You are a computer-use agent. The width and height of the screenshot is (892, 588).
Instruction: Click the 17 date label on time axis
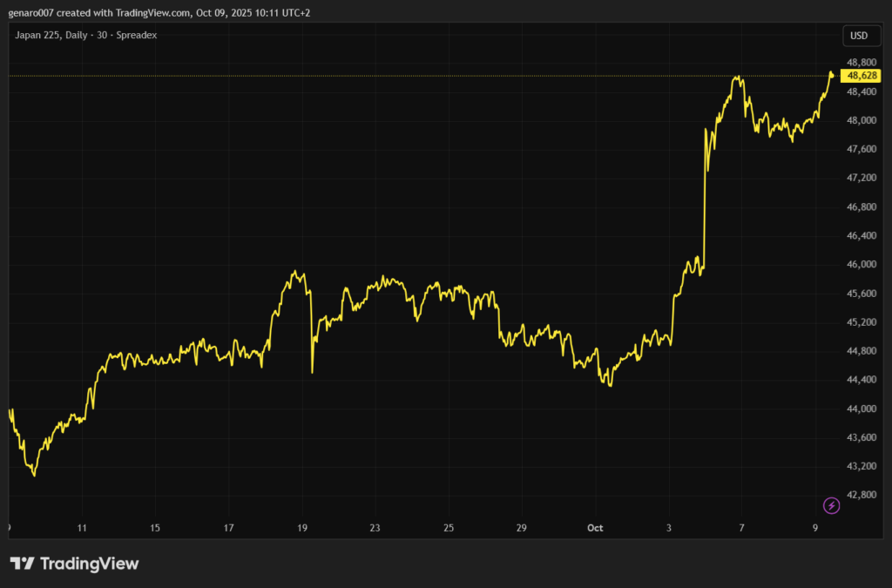tap(228, 528)
